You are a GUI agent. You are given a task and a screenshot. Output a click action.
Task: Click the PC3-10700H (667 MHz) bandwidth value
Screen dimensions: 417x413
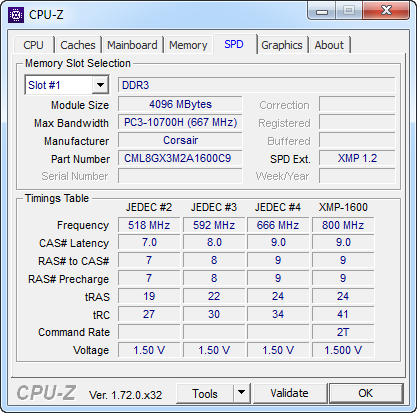180,122
